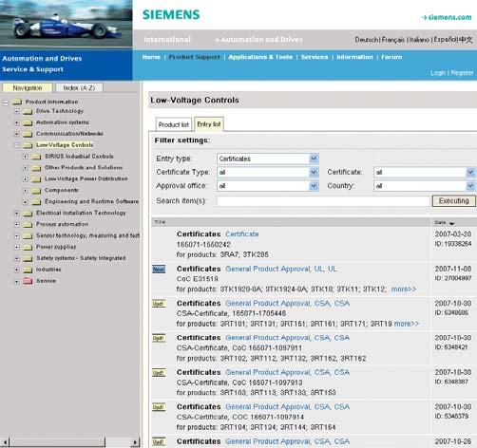
Task: Switch language to Español
Action: point(445,40)
